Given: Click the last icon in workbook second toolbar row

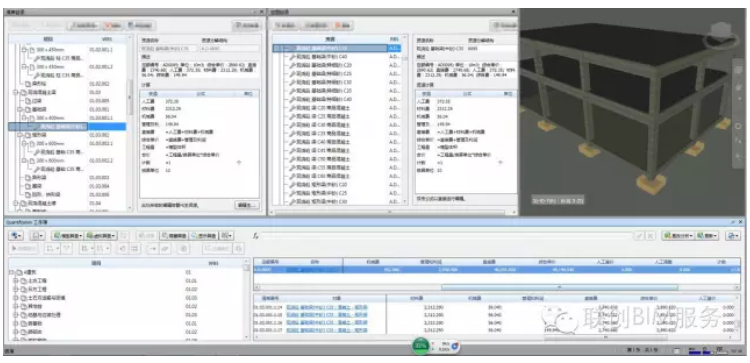Looking at the screenshot, I should pos(239,248).
